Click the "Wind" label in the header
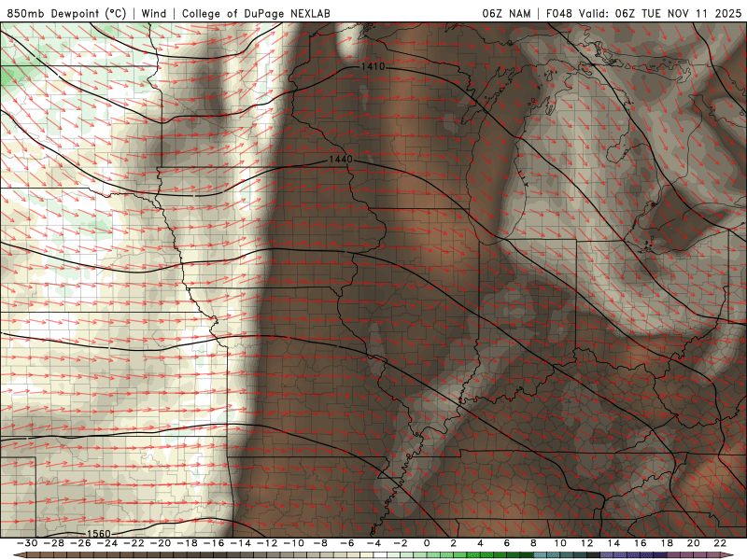The width and height of the screenshot is (747, 560). 154,13
